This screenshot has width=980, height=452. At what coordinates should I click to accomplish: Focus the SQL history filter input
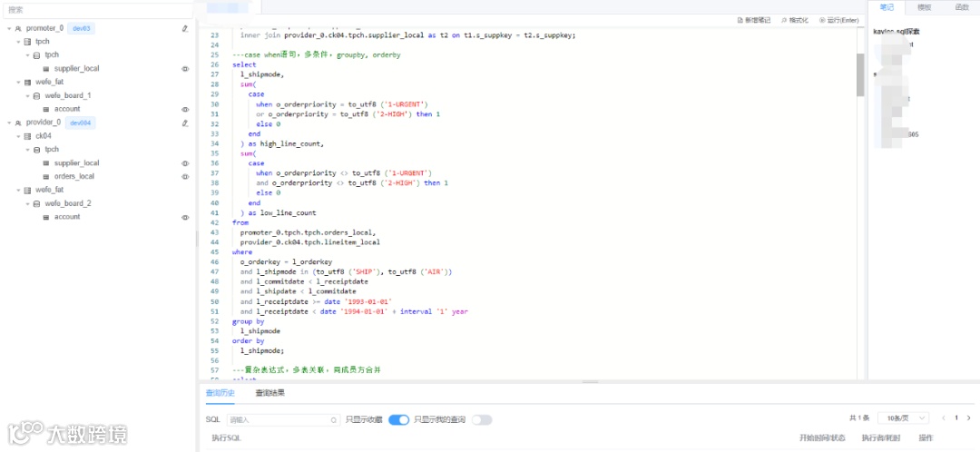pyautogui.click(x=282, y=420)
